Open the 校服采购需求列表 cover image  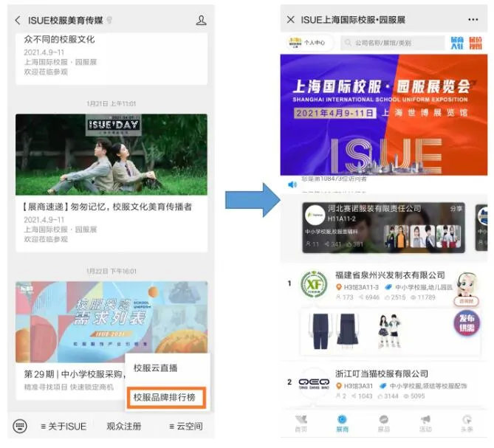pos(112,322)
